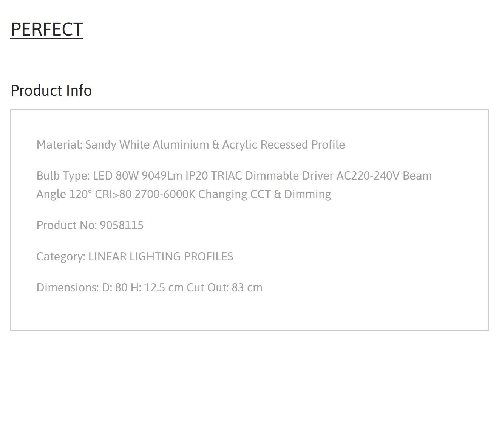Image resolution: width=499 pixels, height=448 pixels.
Task: Click the Bulb Type label
Action: tap(63, 175)
